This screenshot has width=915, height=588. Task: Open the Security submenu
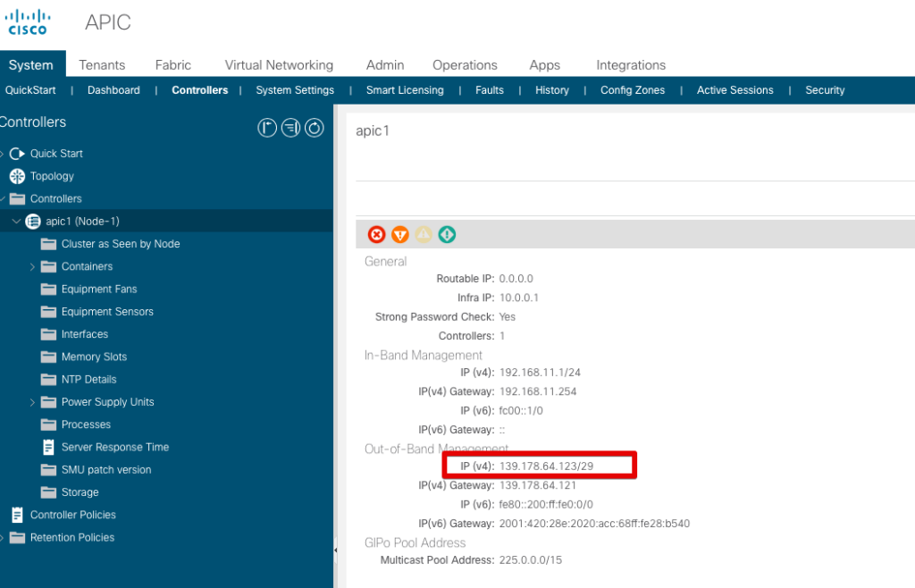point(825,90)
